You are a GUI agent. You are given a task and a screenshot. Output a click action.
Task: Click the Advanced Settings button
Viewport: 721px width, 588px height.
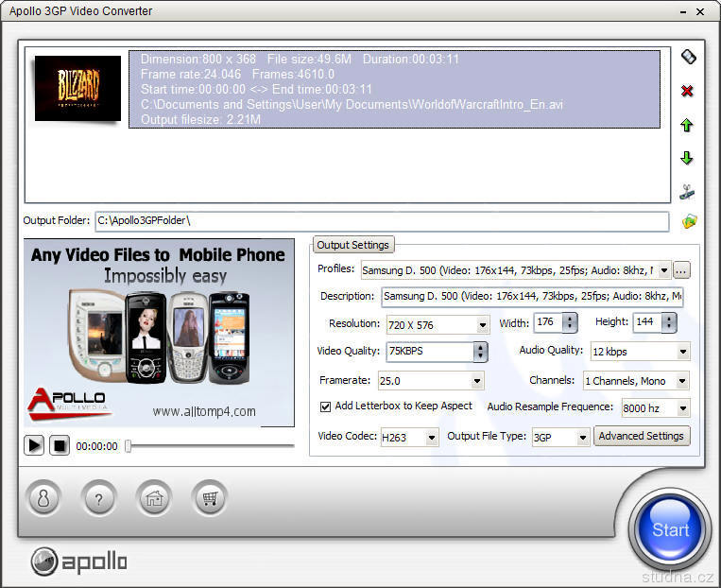(x=642, y=436)
